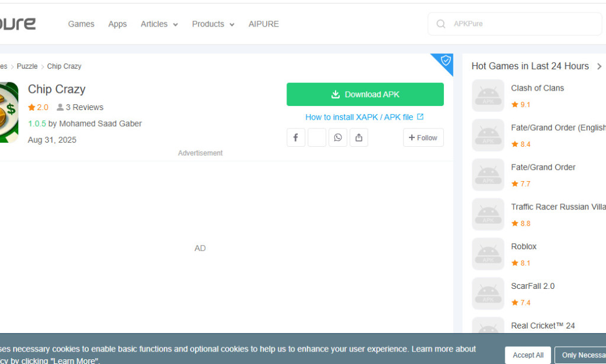606x364 pixels.
Task: Open Clash of Clans APK icon
Action: 488,96
